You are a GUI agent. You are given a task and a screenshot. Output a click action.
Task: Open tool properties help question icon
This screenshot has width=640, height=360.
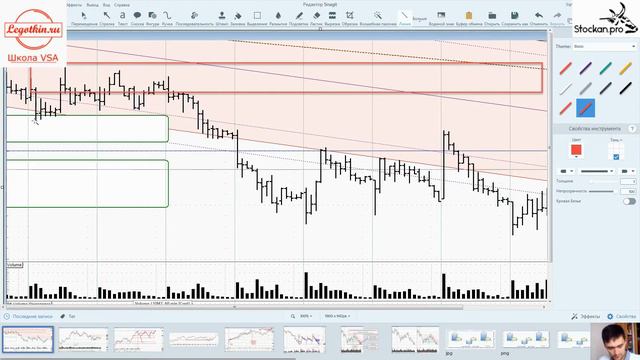click(632, 129)
